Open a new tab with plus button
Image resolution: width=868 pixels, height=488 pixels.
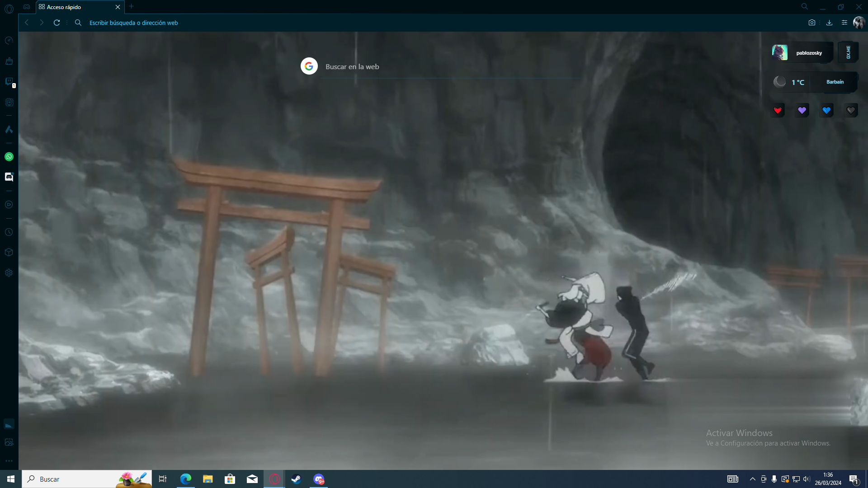pyautogui.click(x=131, y=6)
